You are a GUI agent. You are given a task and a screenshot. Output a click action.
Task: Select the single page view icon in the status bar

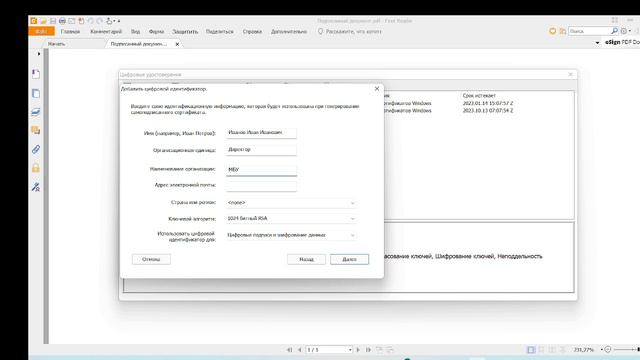(531, 350)
